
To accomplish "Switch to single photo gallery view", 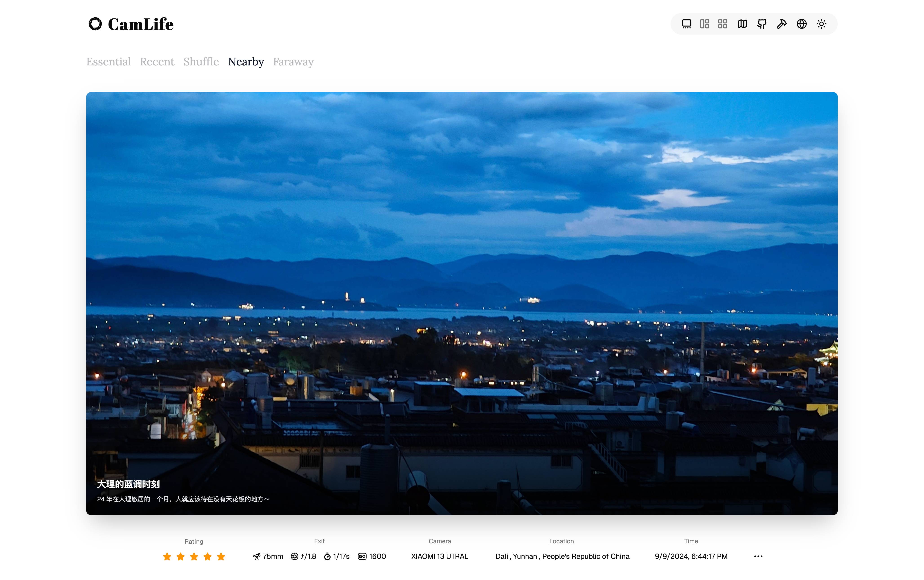I will pos(686,24).
